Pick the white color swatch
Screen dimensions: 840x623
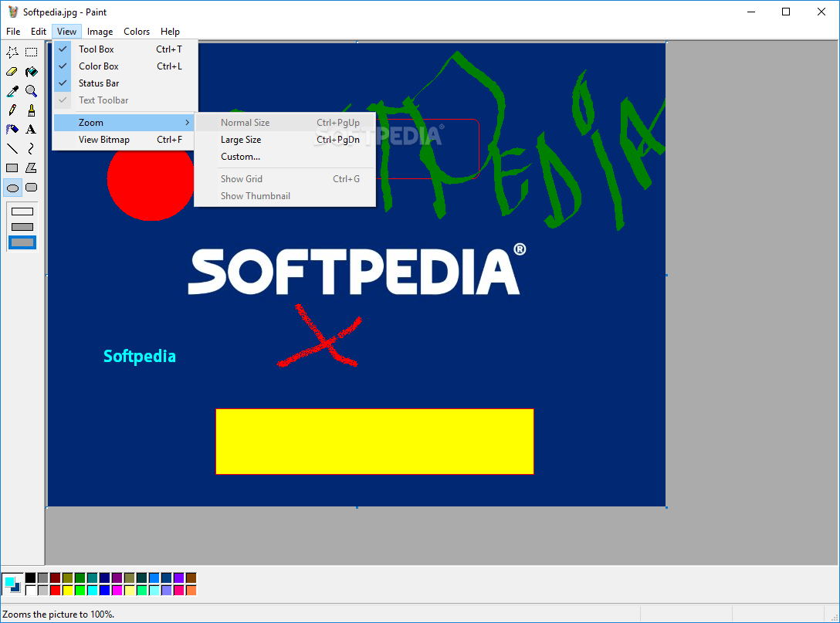31,590
